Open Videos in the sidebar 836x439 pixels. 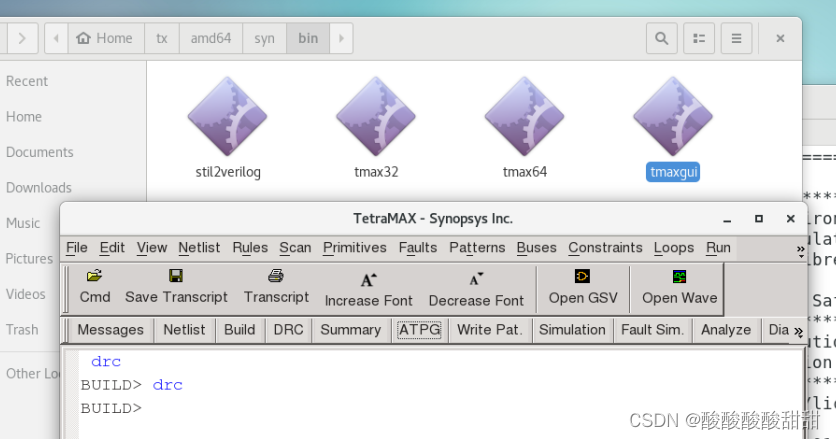26,294
